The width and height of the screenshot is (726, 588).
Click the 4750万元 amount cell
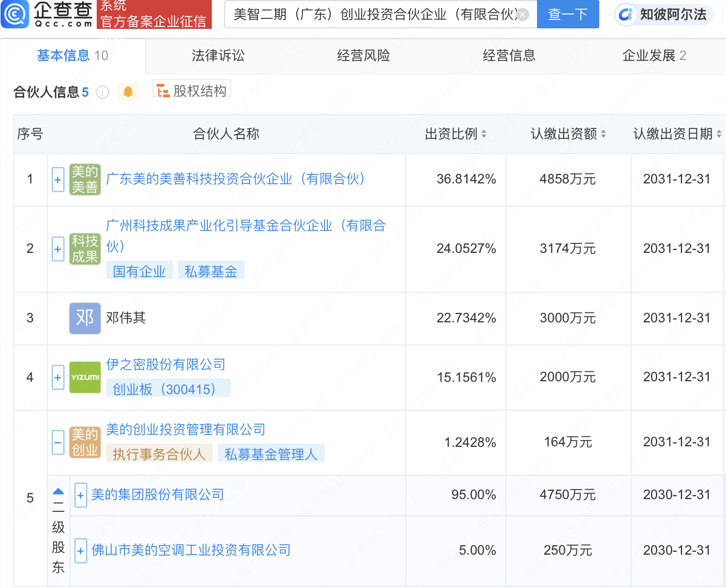point(568,495)
